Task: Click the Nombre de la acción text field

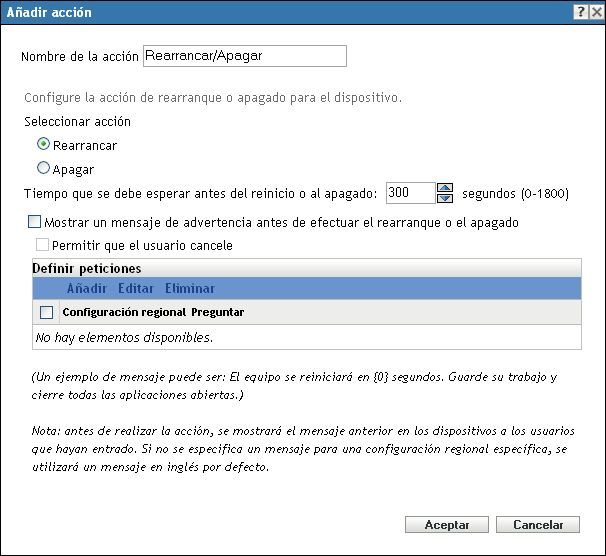Action: 245,56
